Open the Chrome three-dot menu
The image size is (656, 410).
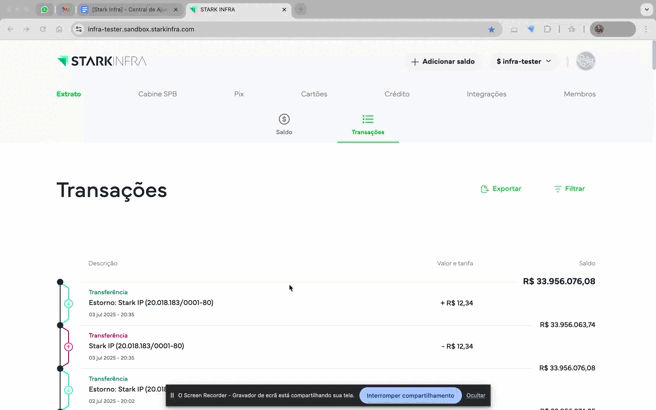coord(645,29)
